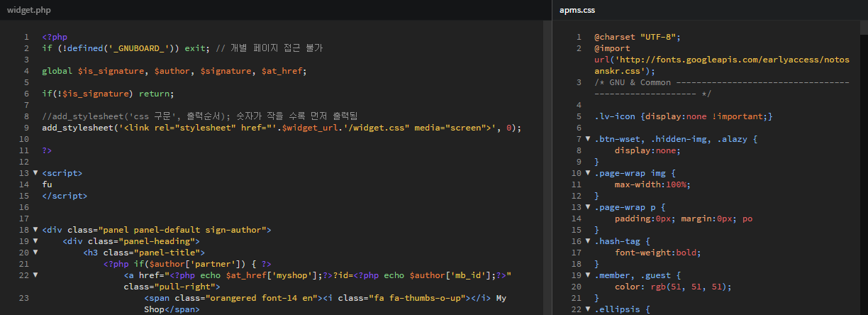Place cursor on the 'fu' text inside script
Screen dimensions: 868x315
point(47,184)
